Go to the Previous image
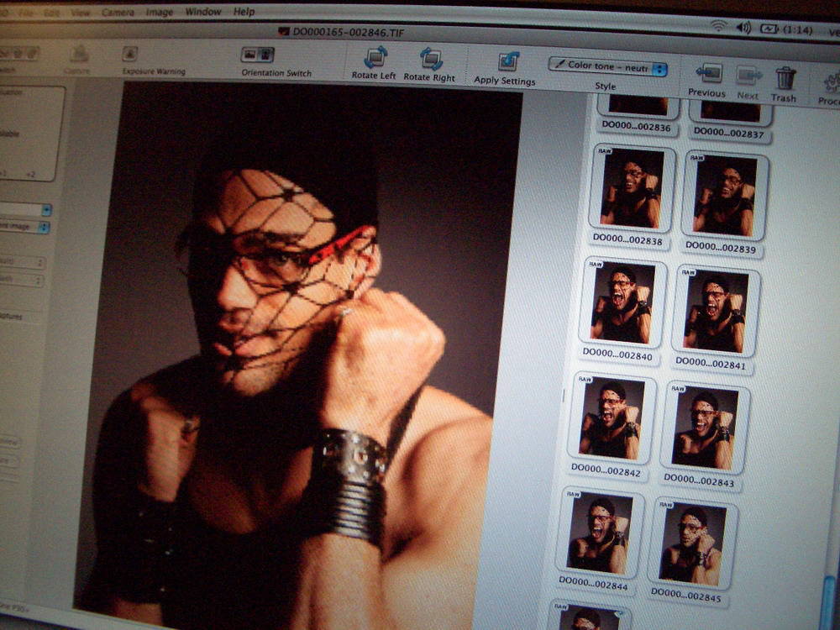840x630 pixels. [x=708, y=74]
